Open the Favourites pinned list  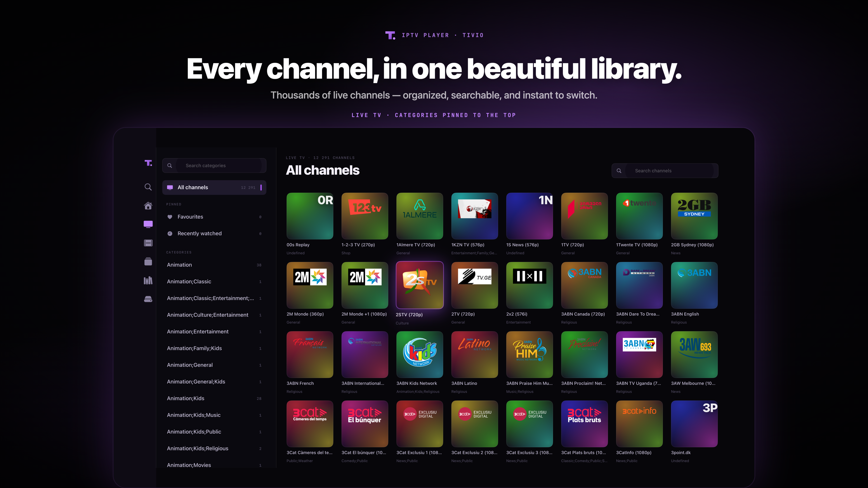pos(214,217)
